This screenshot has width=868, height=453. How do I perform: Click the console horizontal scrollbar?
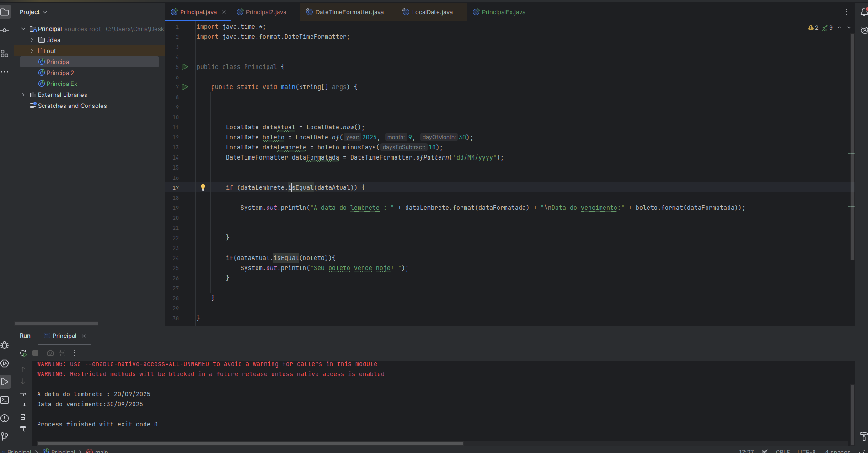click(x=250, y=443)
